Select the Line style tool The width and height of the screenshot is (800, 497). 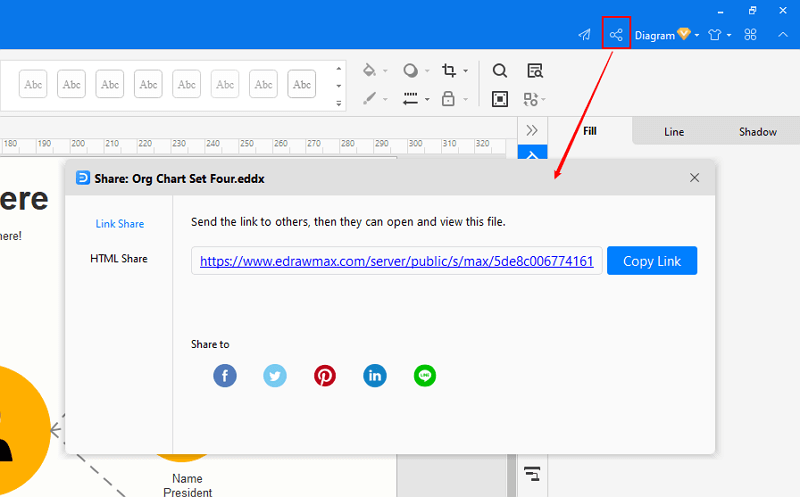click(410, 98)
